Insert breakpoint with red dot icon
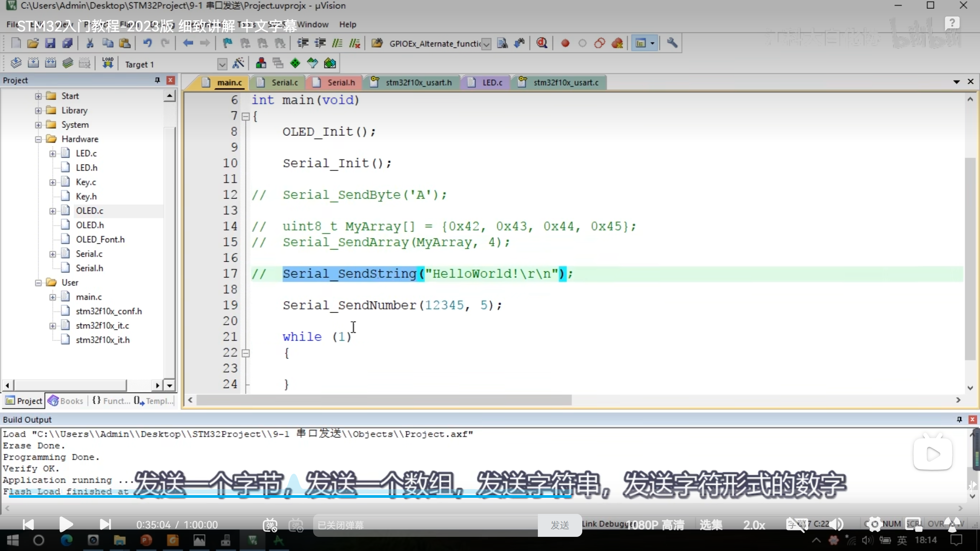 565,43
